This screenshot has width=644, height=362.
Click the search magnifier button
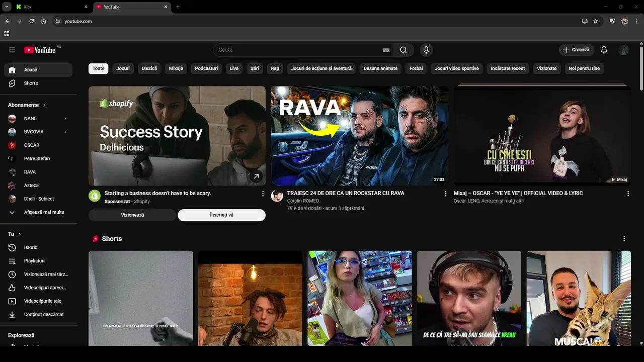(x=404, y=50)
